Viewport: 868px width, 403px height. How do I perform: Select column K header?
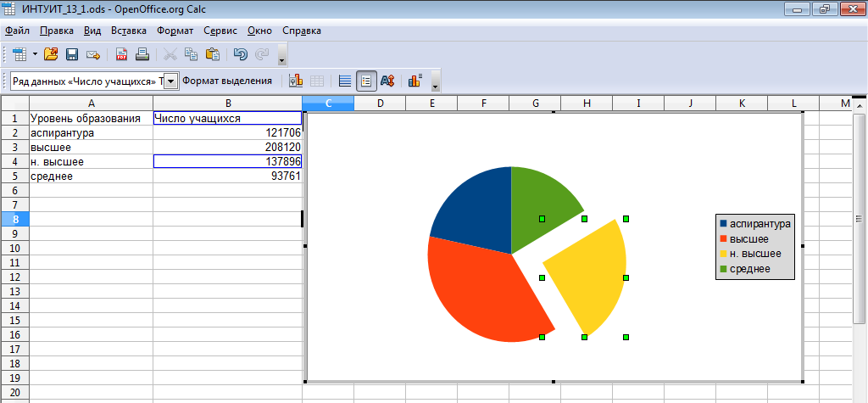(742, 104)
